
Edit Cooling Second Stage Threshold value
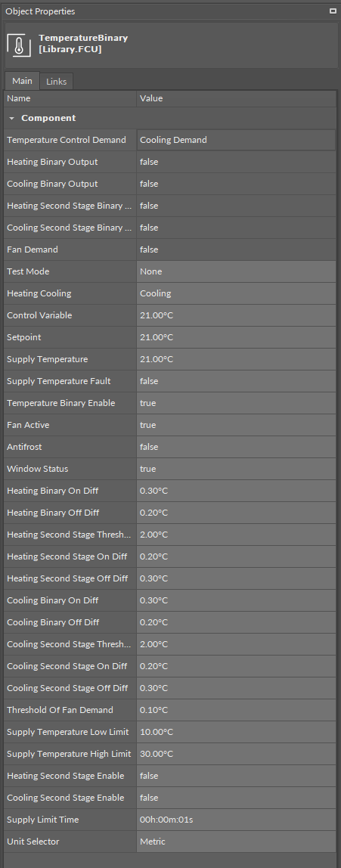tap(236, 644)
